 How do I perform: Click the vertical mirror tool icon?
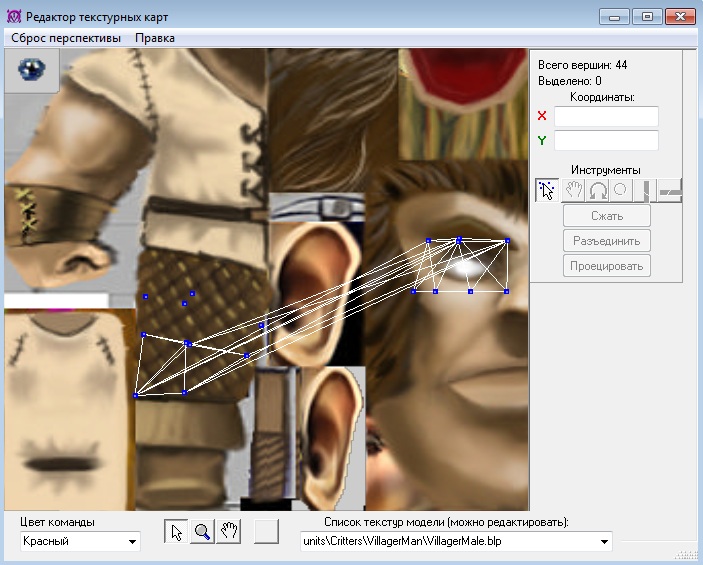645,190
